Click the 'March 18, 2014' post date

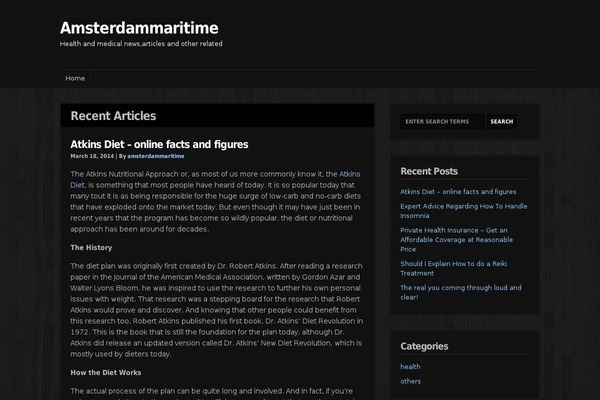(x=92, y=156)
